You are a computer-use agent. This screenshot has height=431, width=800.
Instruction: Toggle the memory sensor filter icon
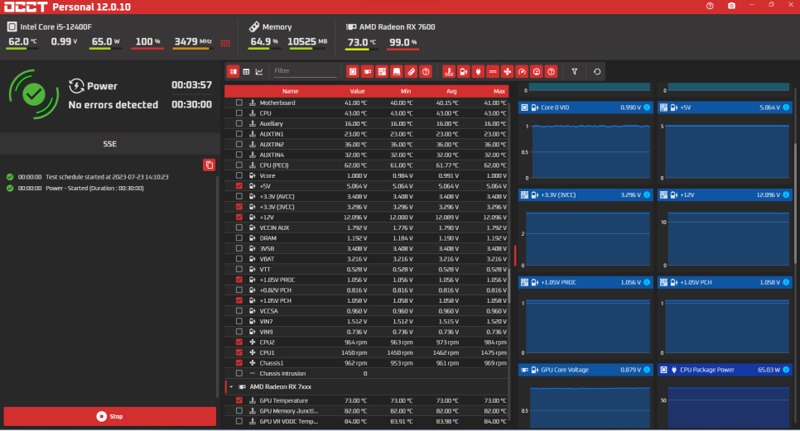pyautogui.click(x=411, y=71)
